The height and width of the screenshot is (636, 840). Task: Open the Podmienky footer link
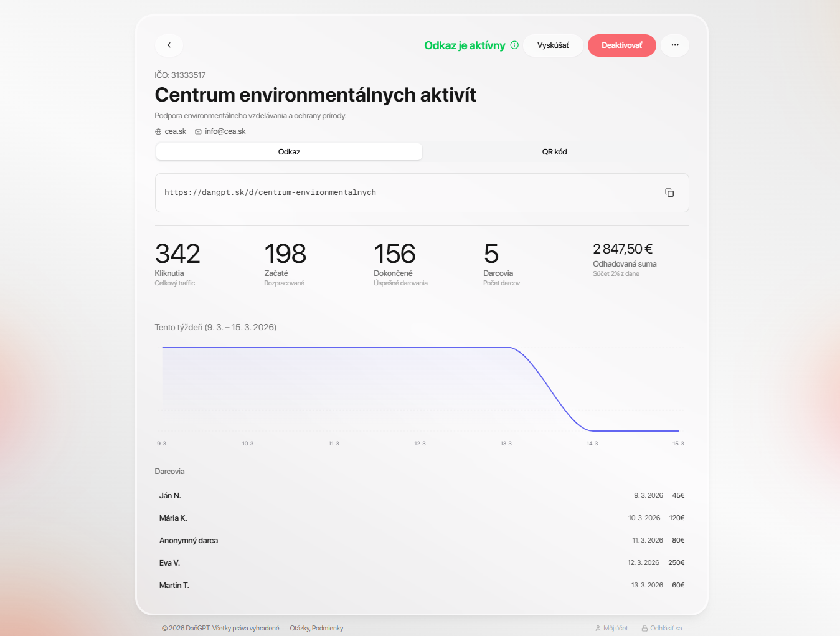pyautogui.click(x=328, y=629)
